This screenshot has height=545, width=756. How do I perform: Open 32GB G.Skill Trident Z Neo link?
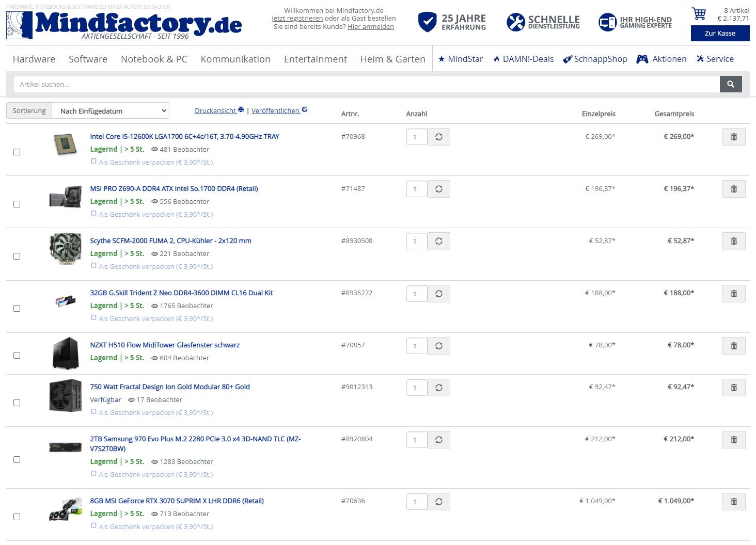pyautogui.click(x=181, y=293)
